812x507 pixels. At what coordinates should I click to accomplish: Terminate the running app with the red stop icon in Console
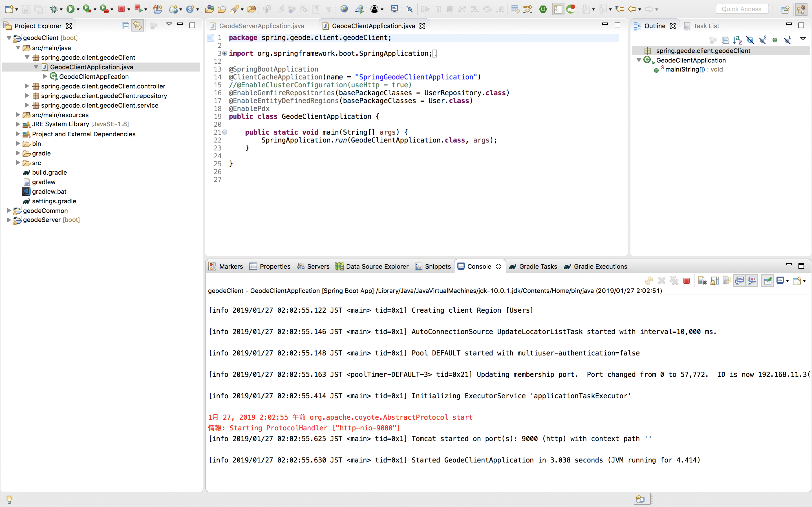click(x=687, y=281)
